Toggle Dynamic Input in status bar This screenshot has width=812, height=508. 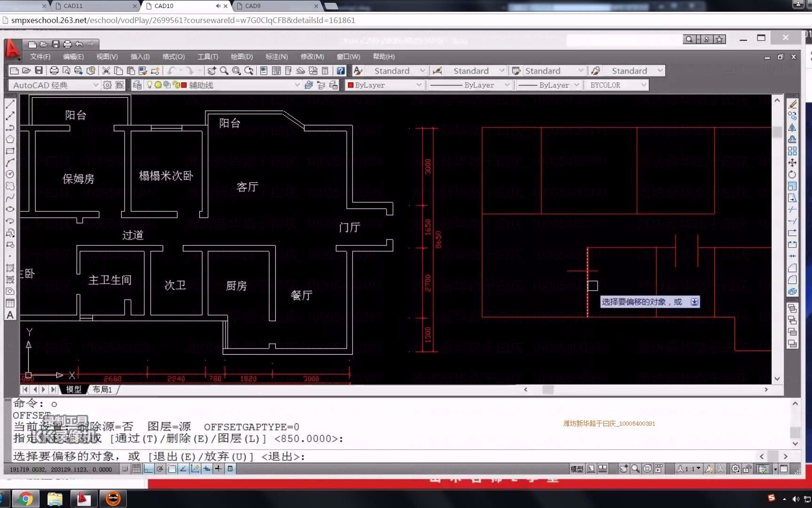tap(207, 469)
